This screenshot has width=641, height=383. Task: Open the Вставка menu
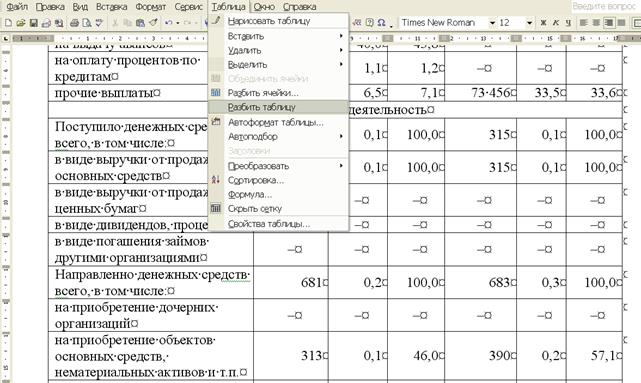(x=112, y=7)
